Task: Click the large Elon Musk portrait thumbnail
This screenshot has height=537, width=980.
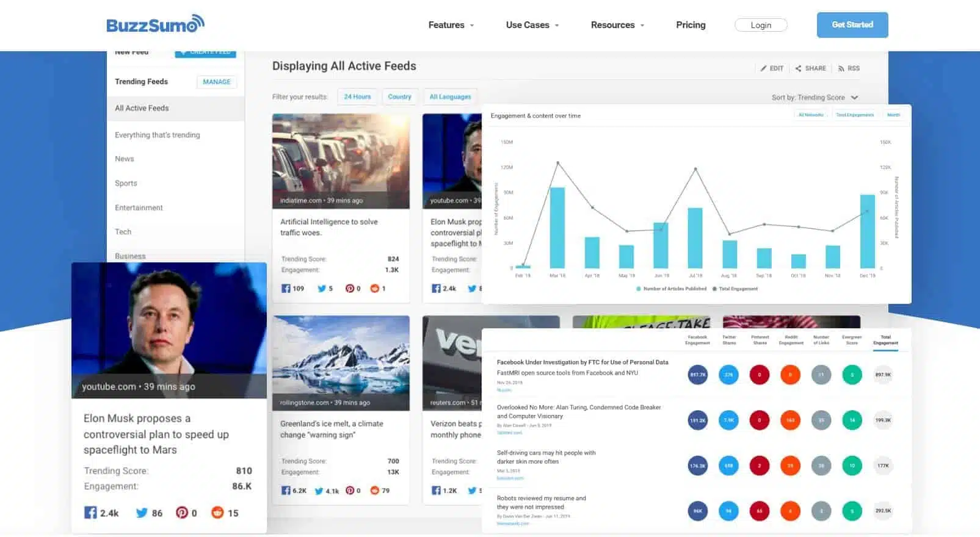Action: pos(169,330)
